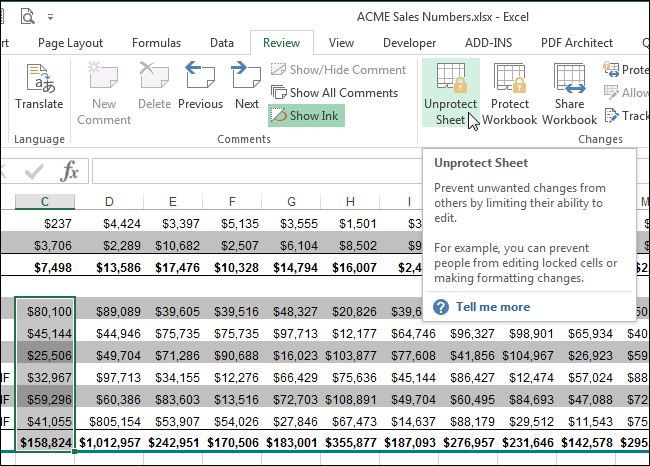Image resolution: width=650 pixels, height=466 pixels.
Task: Click Share Workbook button
Action: click(x=570, y=93)
